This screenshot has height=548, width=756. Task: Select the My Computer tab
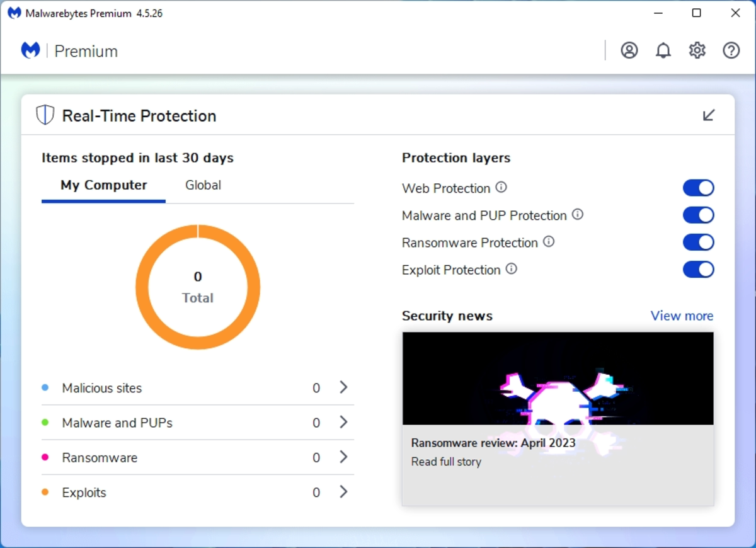[104, 185]
